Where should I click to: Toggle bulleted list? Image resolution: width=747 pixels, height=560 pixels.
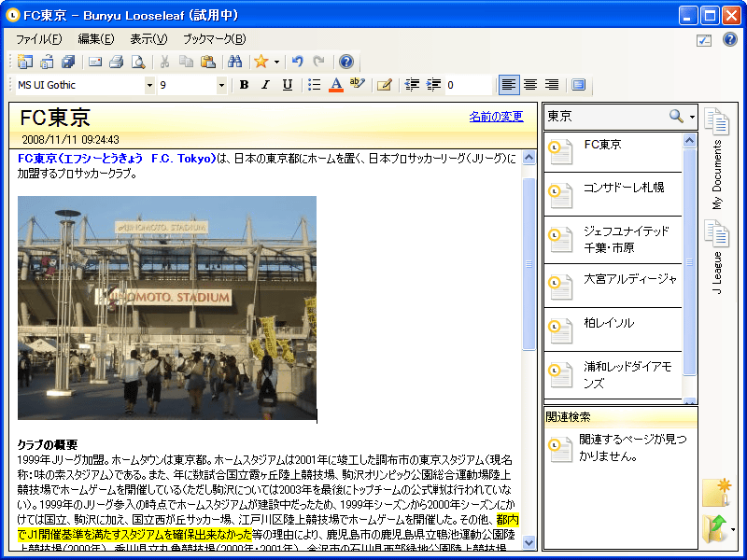point(315,85)
